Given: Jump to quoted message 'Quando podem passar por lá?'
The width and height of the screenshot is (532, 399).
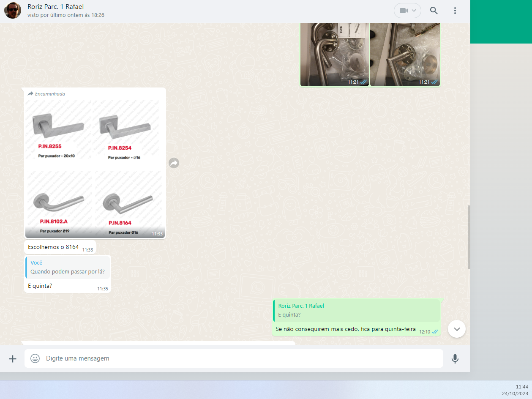Looking at the screenshot, I should [68, 268].
